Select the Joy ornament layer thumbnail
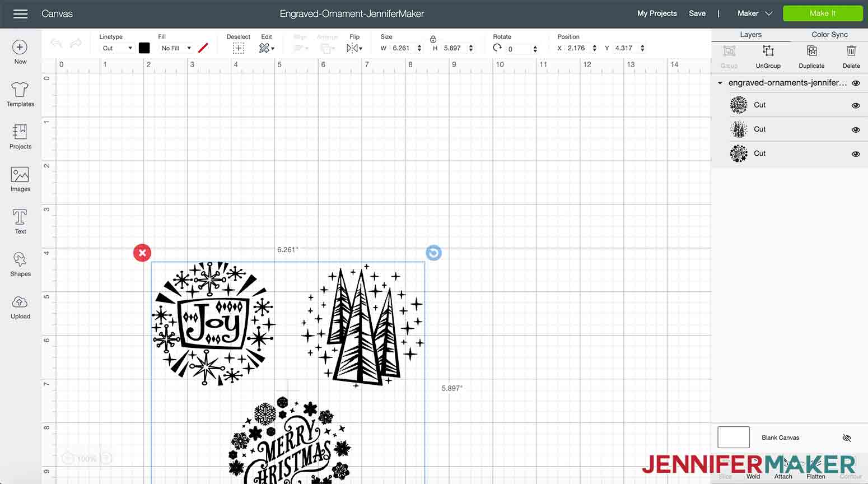This screenshot has height=484, width=868. (x=739, y=105)
